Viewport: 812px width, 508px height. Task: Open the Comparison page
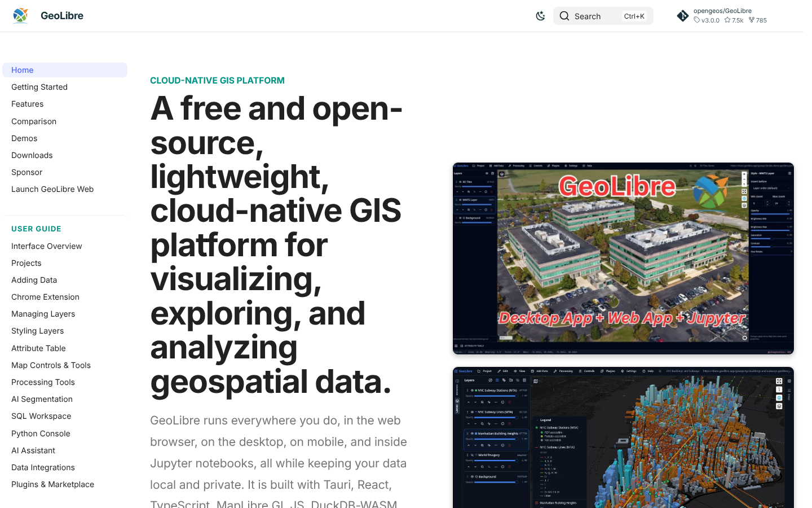pos(34,121)
